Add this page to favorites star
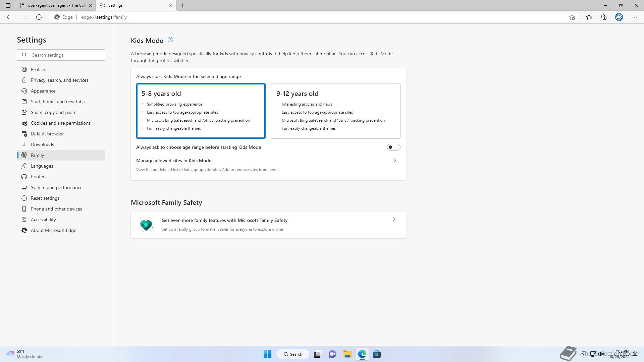The height and width of the screenshot is (362, 644). coord(572,17)
